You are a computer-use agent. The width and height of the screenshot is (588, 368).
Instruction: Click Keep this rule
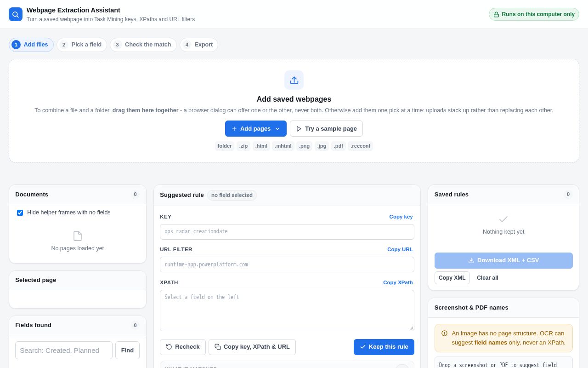(384, 347)
